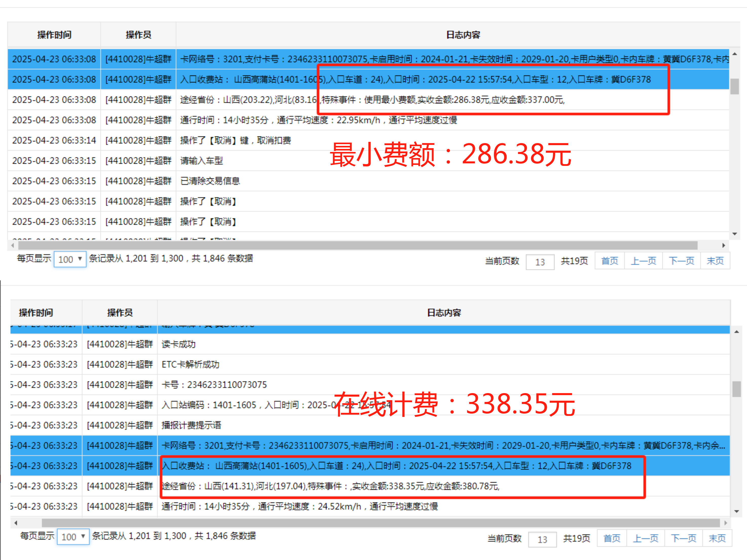The image size is (747, 560).
Task: Select top table row starting 卡网络号：3201
Action: [x=368, y=59]
